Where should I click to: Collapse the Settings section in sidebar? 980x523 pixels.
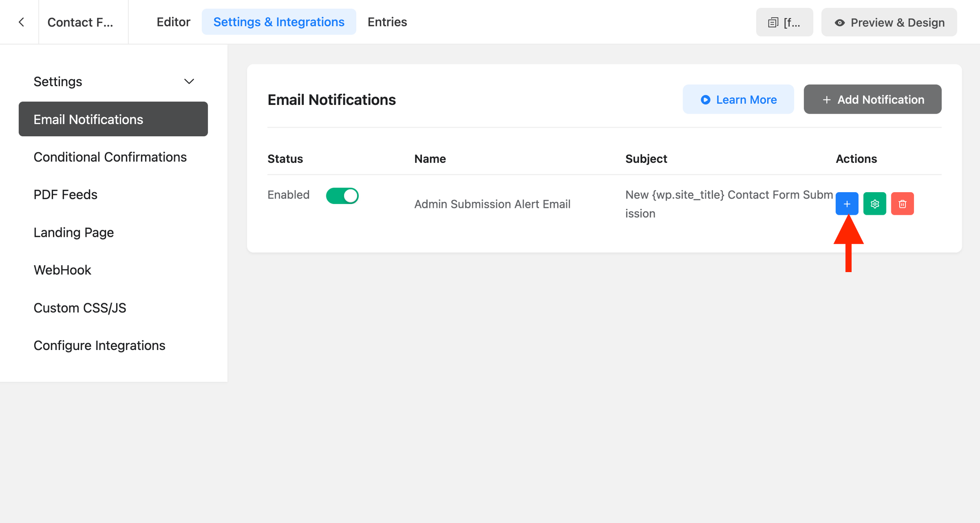[189, 81]
